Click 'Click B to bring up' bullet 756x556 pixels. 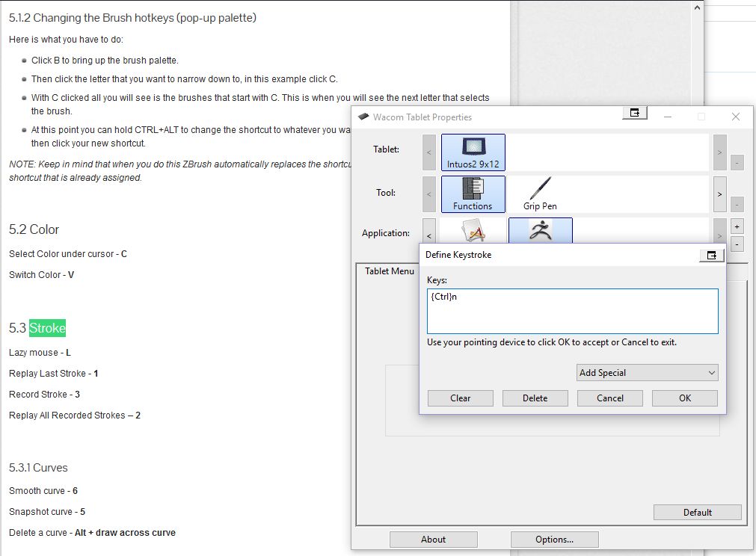coord(105,61)
